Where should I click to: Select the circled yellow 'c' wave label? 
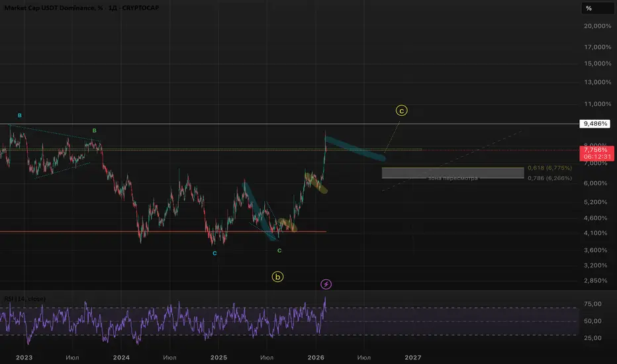tap(401, 111)
